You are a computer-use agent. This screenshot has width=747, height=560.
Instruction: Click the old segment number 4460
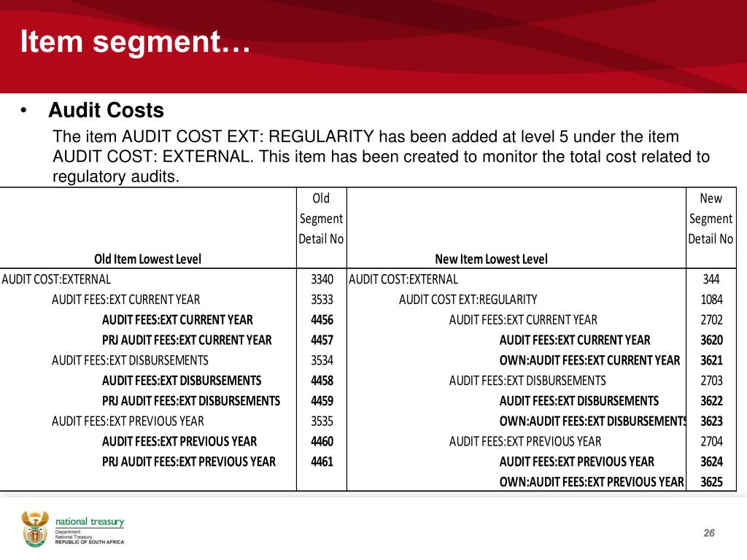point(322,441)
